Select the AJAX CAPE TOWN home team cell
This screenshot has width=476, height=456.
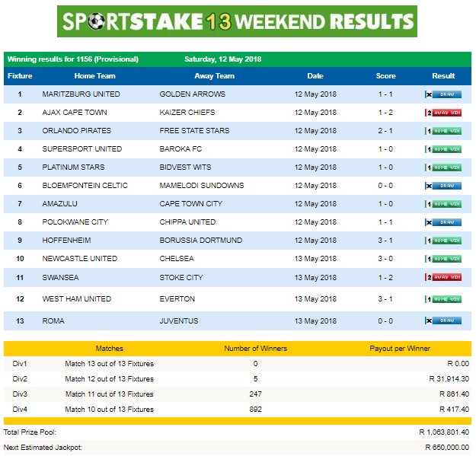click(75, 113)
